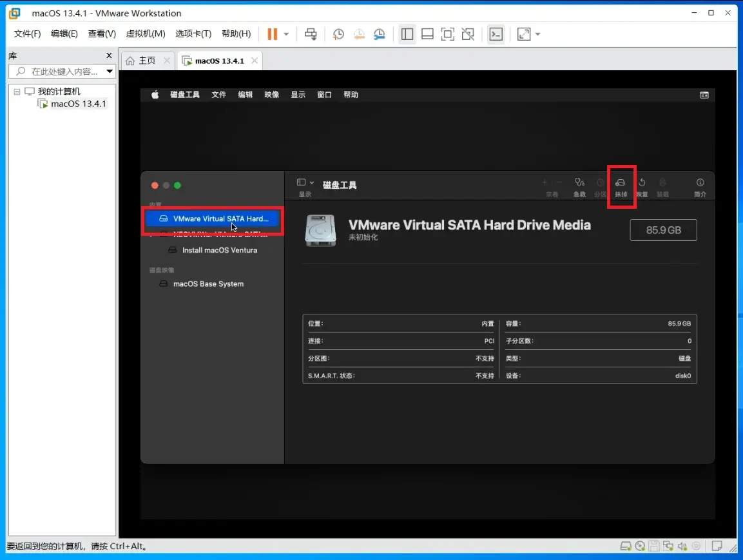Open the library search dropdown arrow

pyautogui.click(x=110, y=72)
